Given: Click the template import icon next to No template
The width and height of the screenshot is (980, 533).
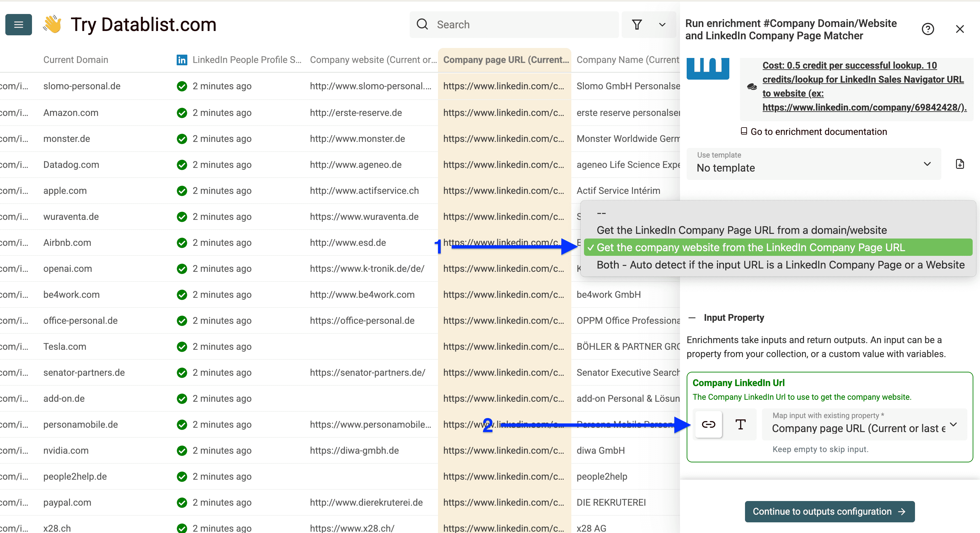Looking at the screenshot, I should [960, 164].
